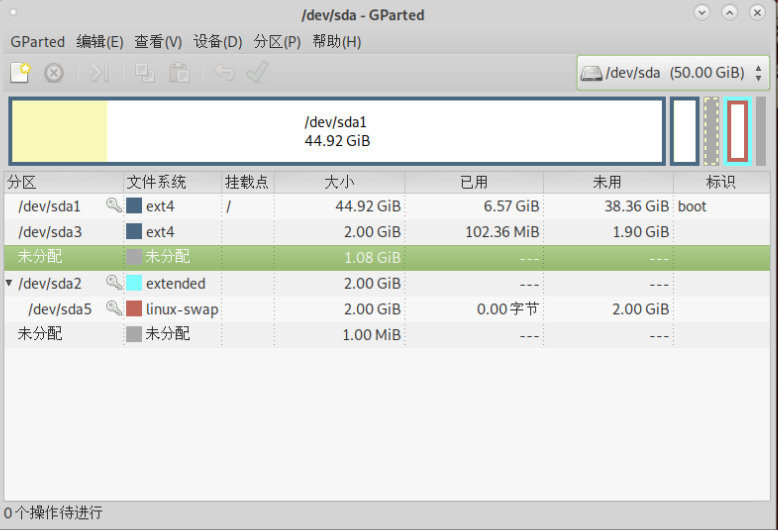Image resolution: width=778 pixels, height=530 pixels.
Task: Click the key icon beside /dev/sda5
Action: (114, 308)
